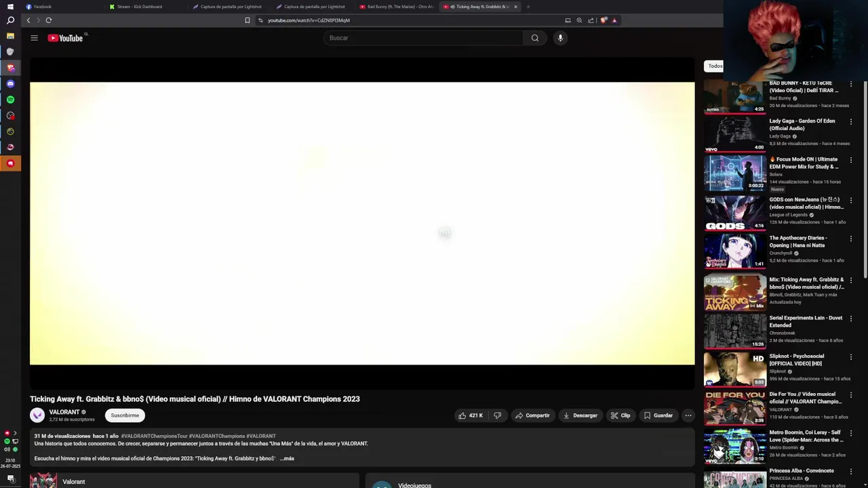The width and height of the screenshot is (868, 488).
Task: Save video with Guardar button
Action: pyautogui.click(x=658, y=415)
